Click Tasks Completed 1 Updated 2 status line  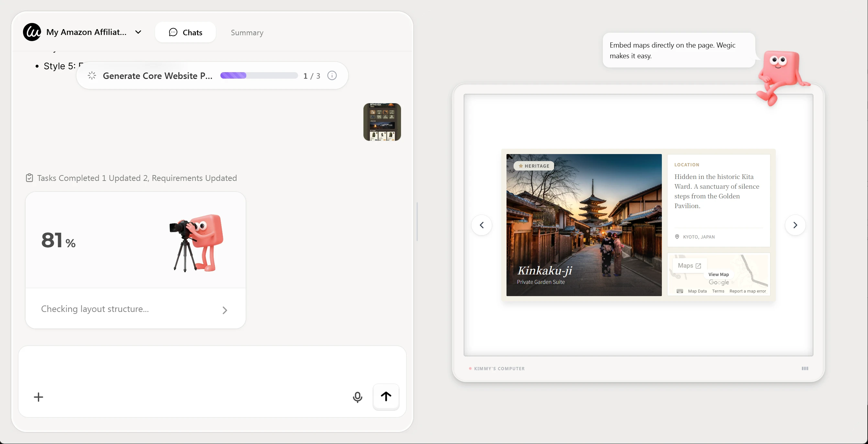pos(137,178)
